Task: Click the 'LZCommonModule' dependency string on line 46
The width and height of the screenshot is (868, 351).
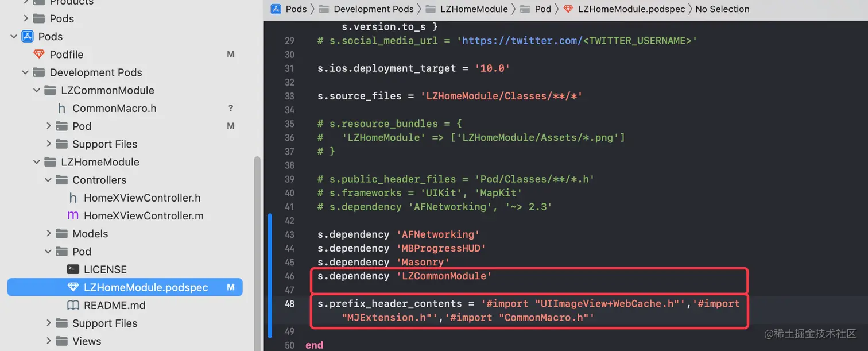Action: (x=444, y=276)
